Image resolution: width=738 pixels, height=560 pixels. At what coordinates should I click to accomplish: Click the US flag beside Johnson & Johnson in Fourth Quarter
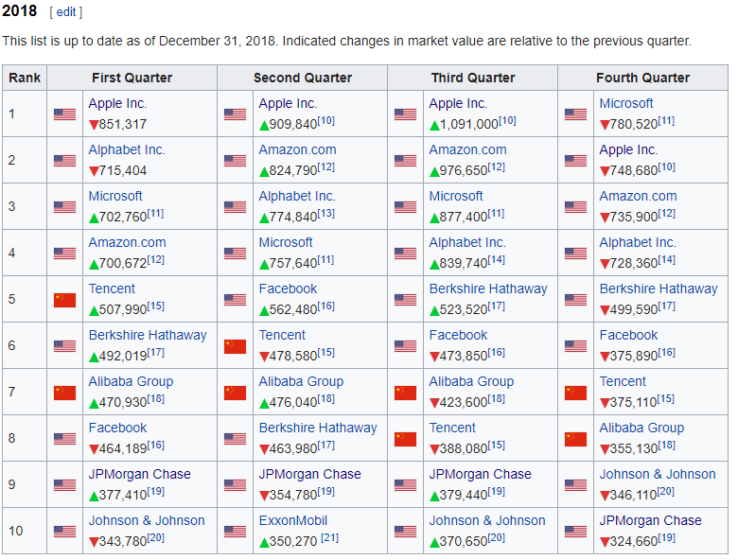(575, 485)
